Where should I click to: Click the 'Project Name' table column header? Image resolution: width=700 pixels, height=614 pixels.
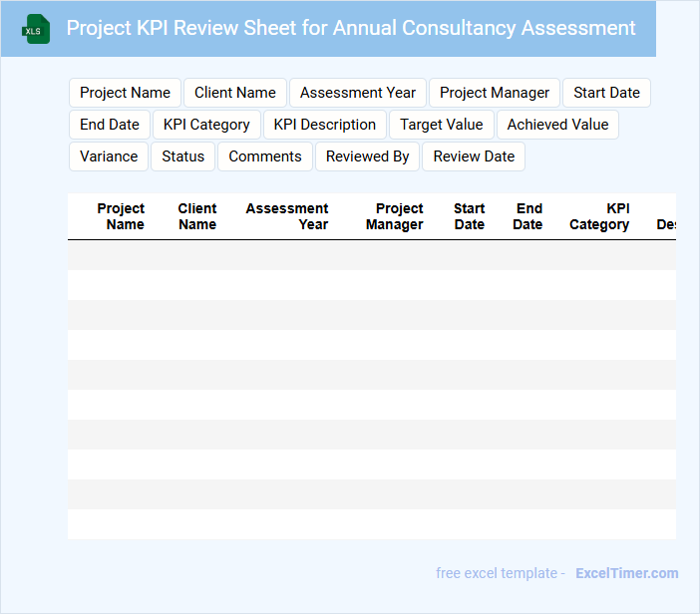[121, 216]
